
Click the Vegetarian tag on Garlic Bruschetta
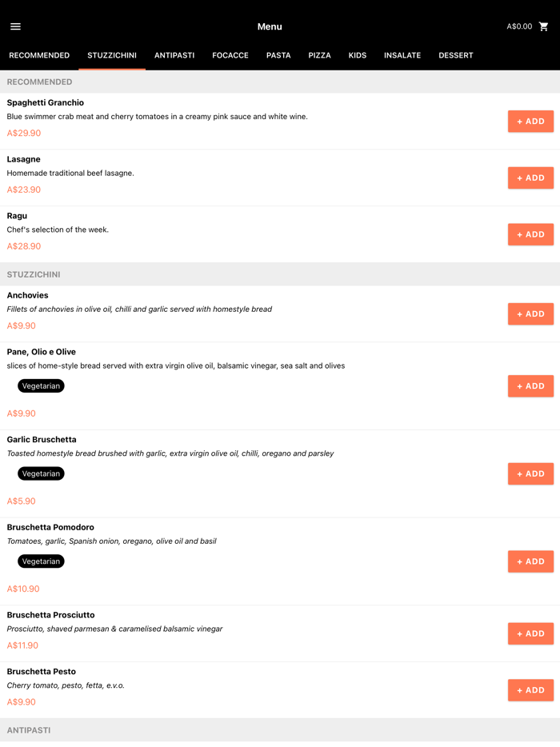click(x=41, y=473)
